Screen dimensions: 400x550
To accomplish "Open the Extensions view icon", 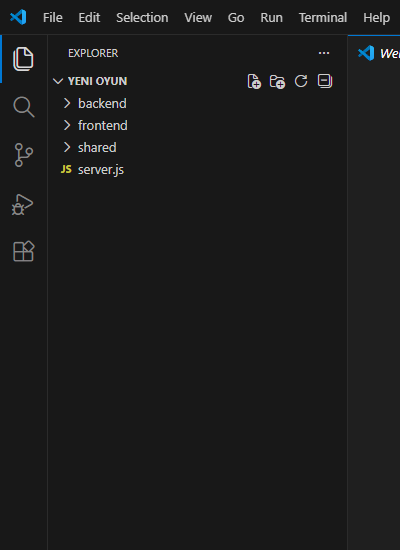I will [x=24, y=251].
